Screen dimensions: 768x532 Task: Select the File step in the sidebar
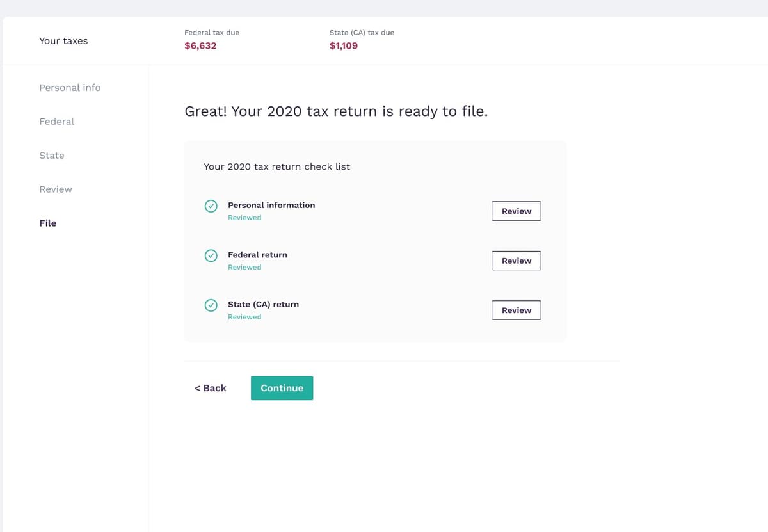click(47, 223)
